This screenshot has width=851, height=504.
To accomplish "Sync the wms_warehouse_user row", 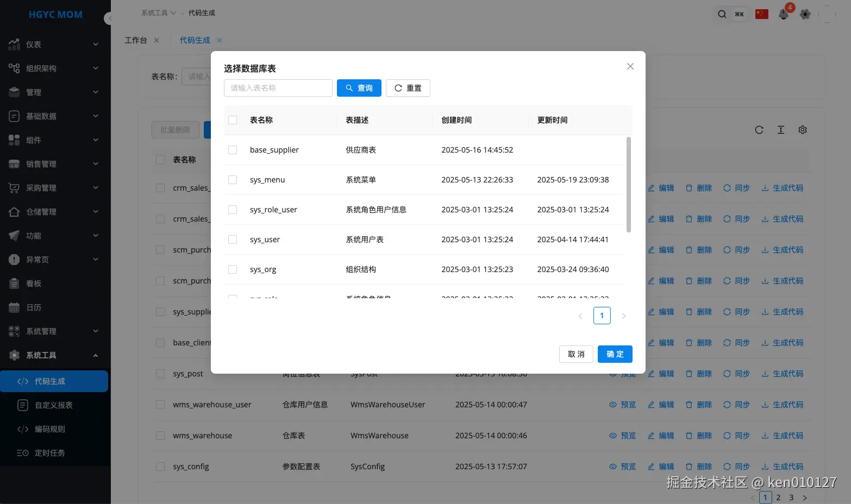I will tap(737, 405).
